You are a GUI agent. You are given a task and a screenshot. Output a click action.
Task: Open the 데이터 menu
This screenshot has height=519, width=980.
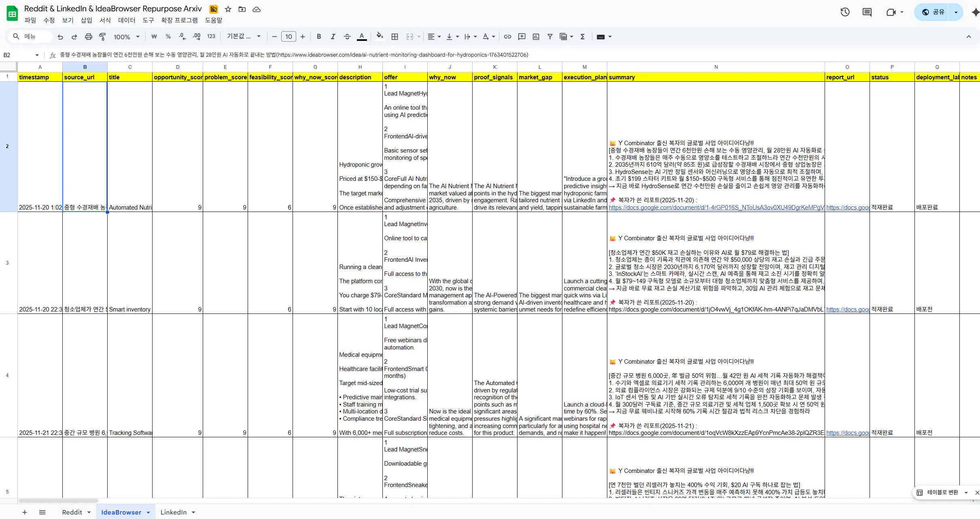click(127, 20)
